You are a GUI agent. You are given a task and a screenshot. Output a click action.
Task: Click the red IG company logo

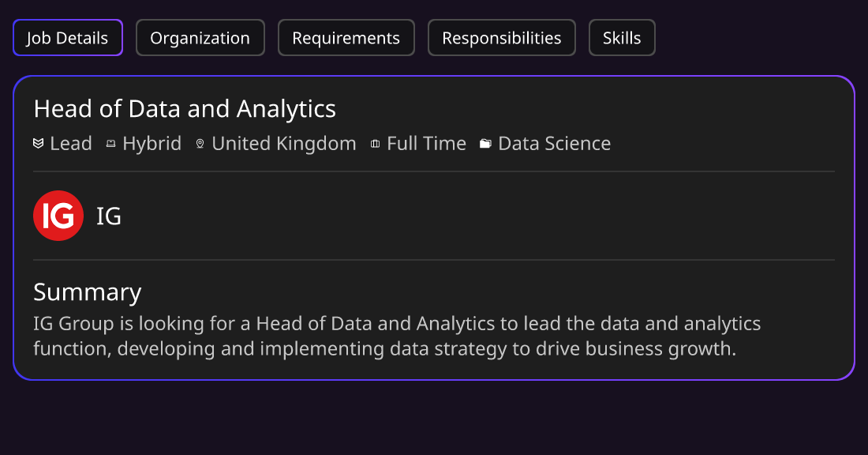point(58,216)
